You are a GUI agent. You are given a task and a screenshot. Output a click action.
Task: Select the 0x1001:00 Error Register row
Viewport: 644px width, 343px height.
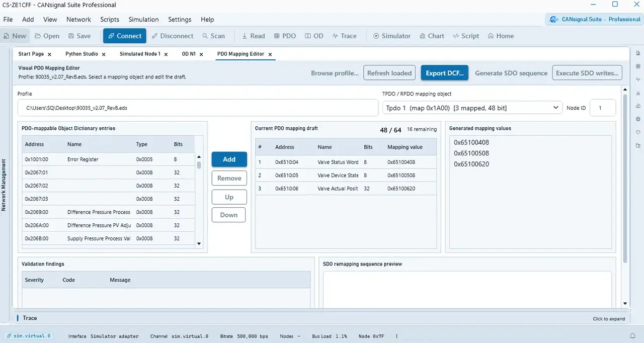[x=109, y=159]
